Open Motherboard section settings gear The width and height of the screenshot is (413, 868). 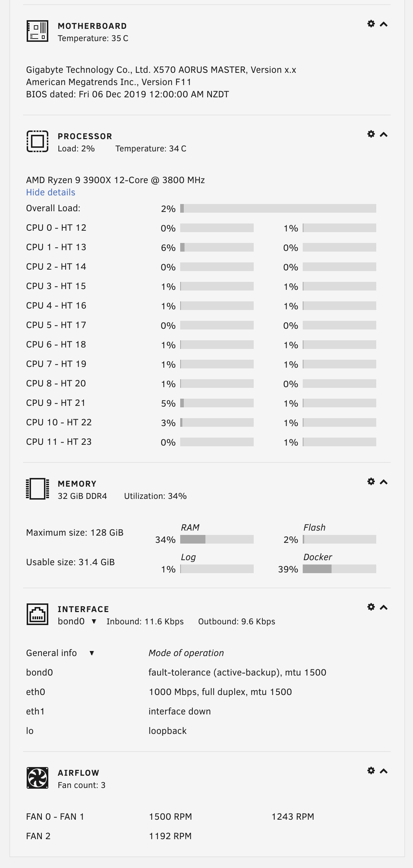[371, 24]
